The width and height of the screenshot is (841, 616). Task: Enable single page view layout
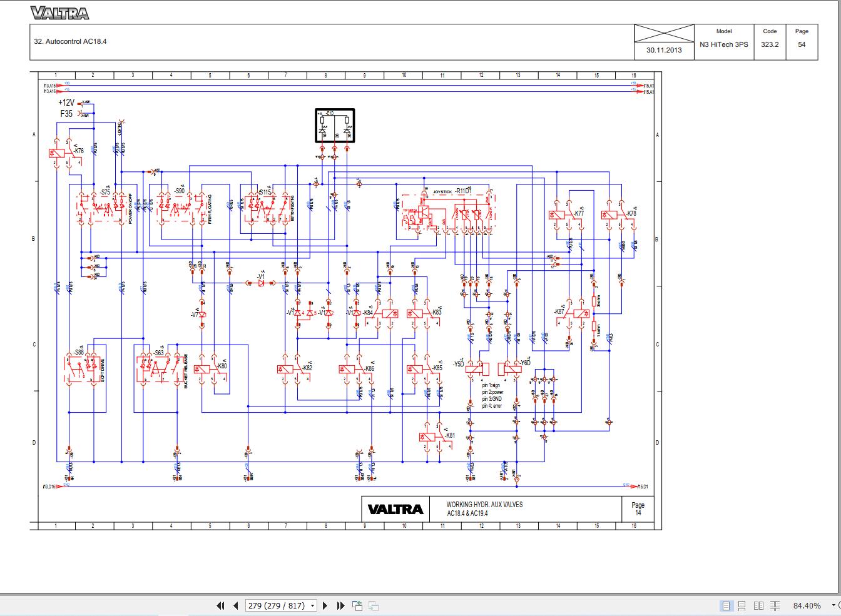pos(726,605)
